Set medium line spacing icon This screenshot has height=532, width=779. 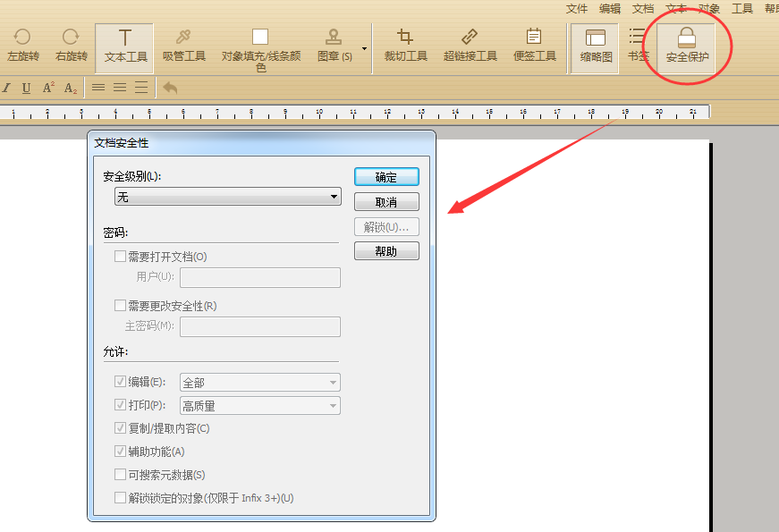tap(120, 88)
